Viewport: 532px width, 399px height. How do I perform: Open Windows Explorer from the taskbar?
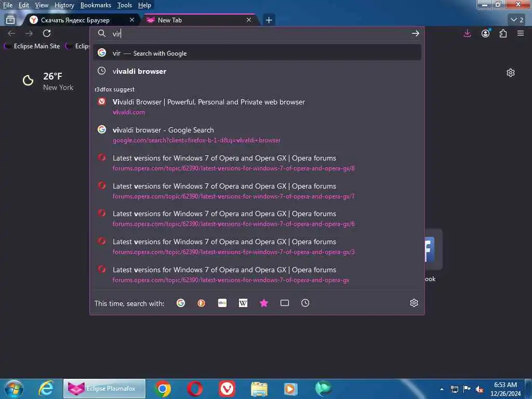[x=259, y=389]
